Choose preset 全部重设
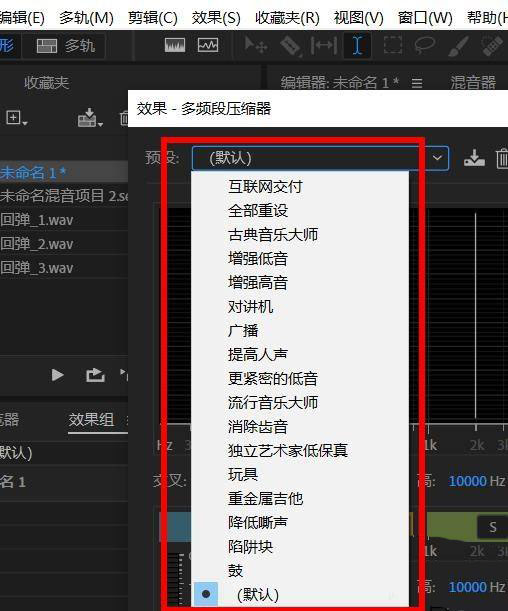 click(300, 211)
